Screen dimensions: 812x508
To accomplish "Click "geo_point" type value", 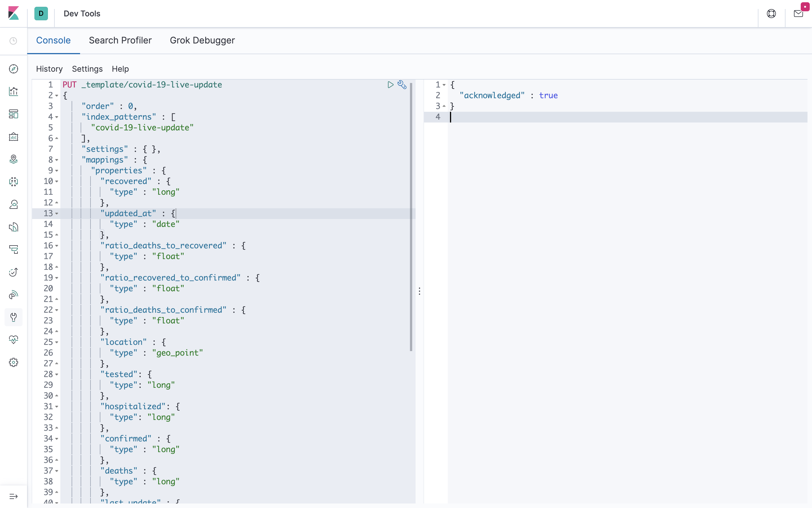I will 178,353.
